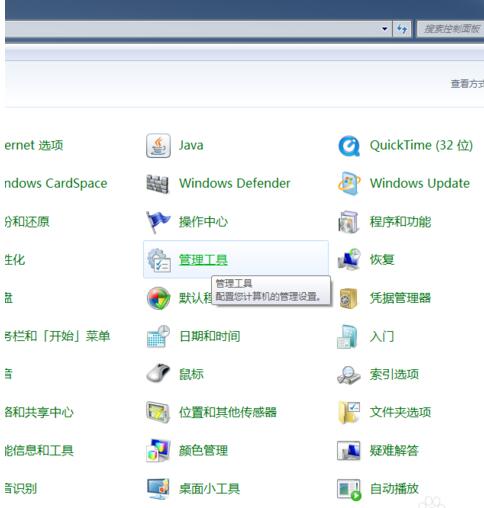Open the 管理工具 gear icon
Image resolution: width=484 pixels, height=508 pixels.
159,260
